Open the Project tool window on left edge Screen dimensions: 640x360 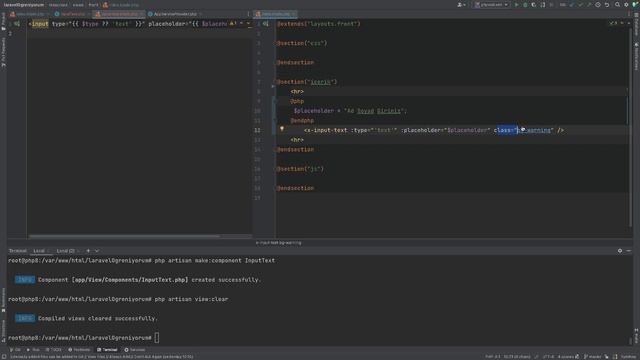pos(3,21)
